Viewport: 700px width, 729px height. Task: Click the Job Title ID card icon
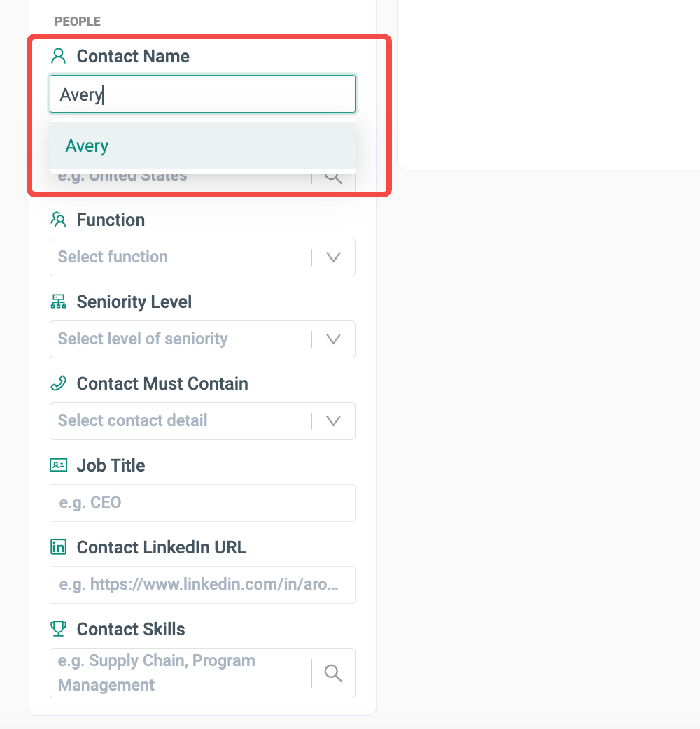(59, 465)
